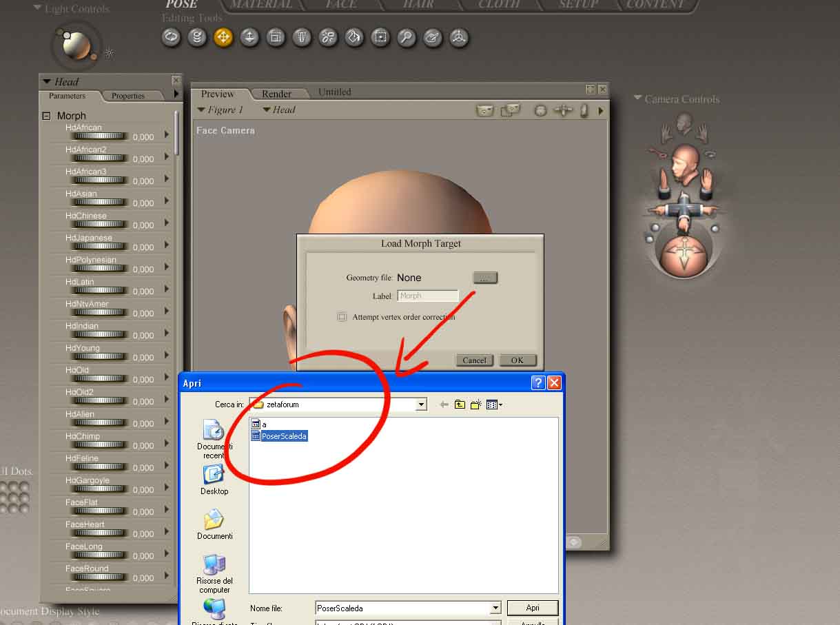Screen dimensions: 840x625
Task: Switch to the Parameters tab
Action: 68,96
